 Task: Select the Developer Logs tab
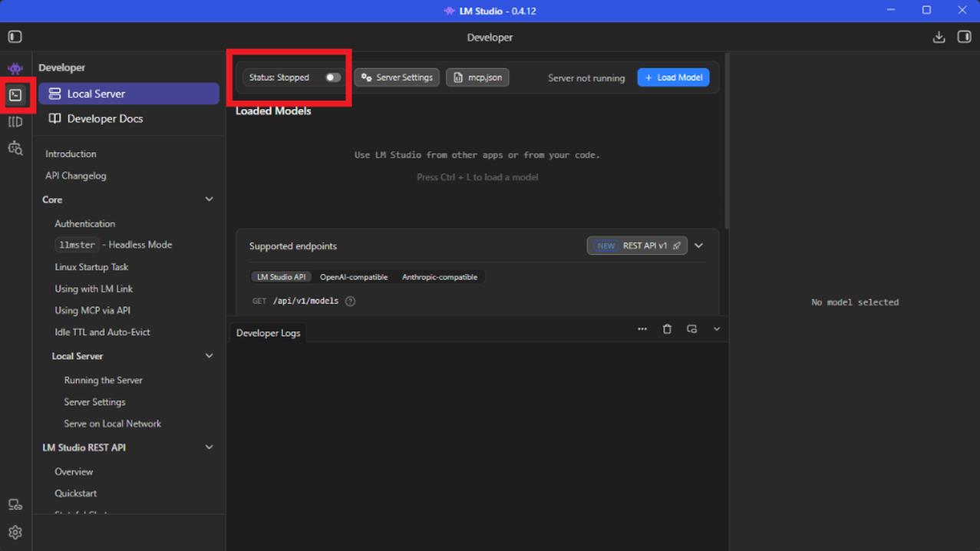[268, 333]
